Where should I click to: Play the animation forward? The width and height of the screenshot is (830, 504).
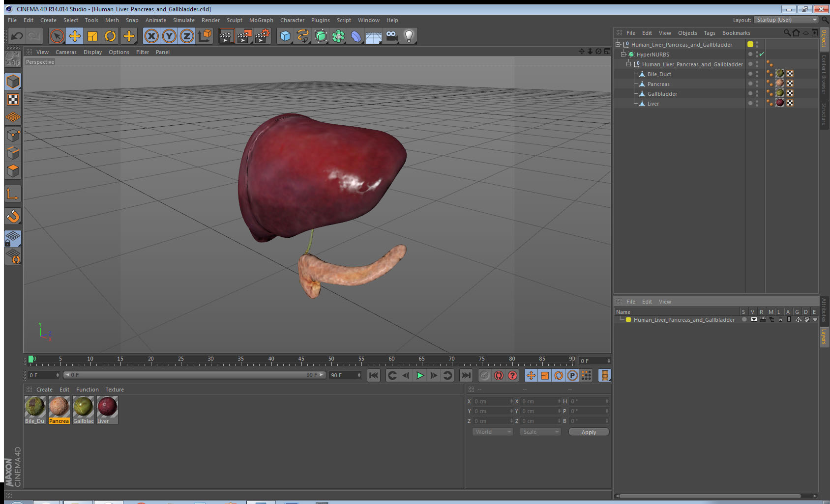420,375
